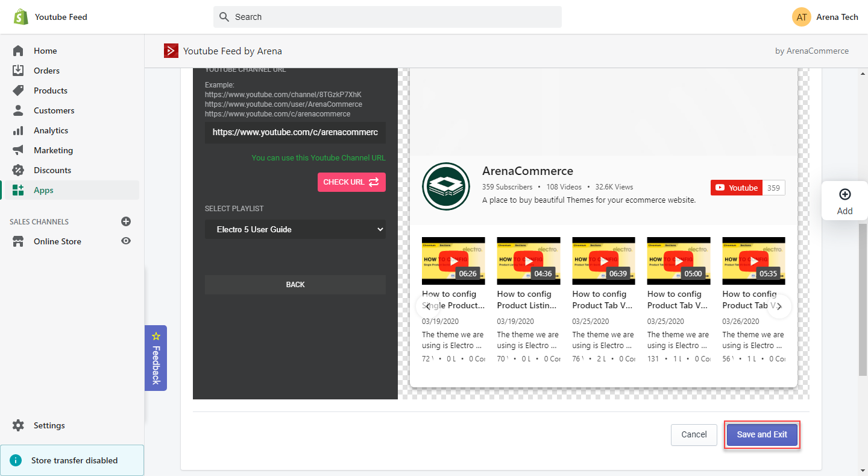The height and width of the screenshot is (476, 868).
Task: Focus the top Search box
Action: 387,17
